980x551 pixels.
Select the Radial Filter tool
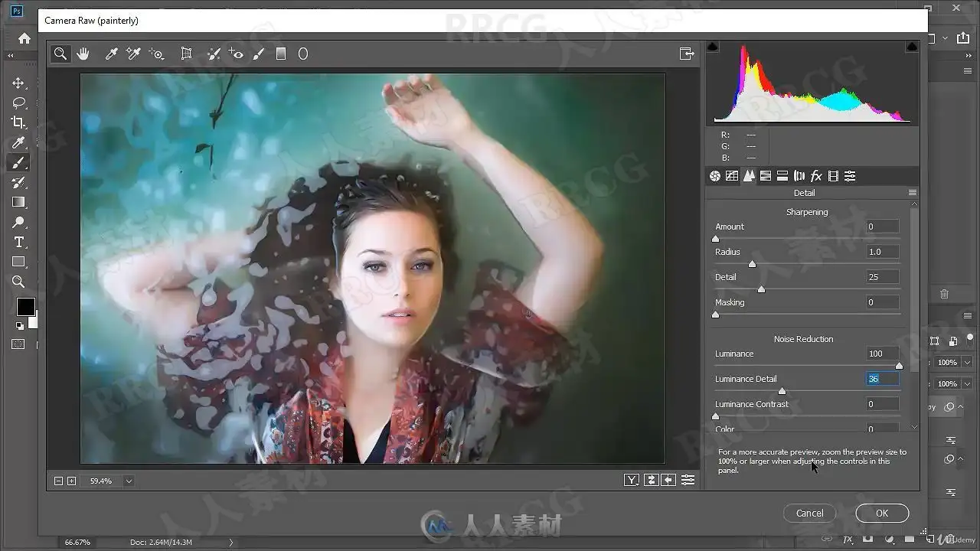click(303, 54)
